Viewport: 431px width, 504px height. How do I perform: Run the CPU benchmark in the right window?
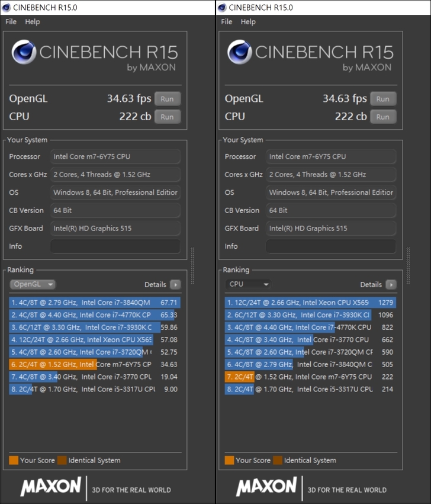click(x=383, y=117)
